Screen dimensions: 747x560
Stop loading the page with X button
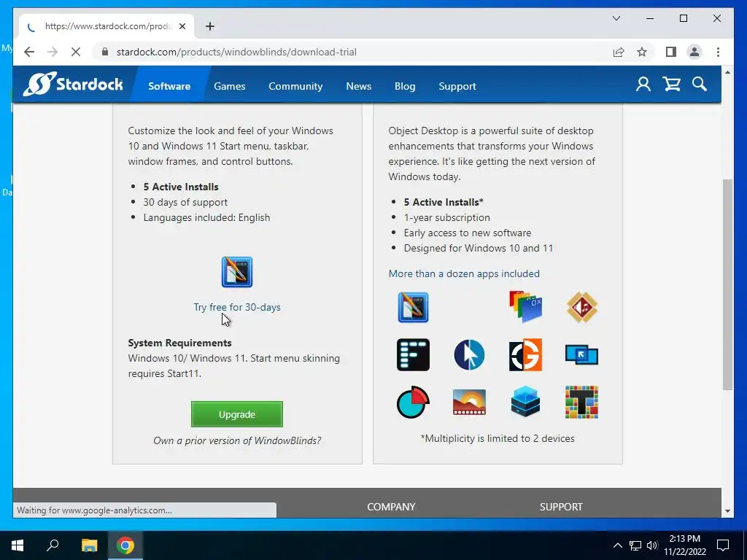76,52
